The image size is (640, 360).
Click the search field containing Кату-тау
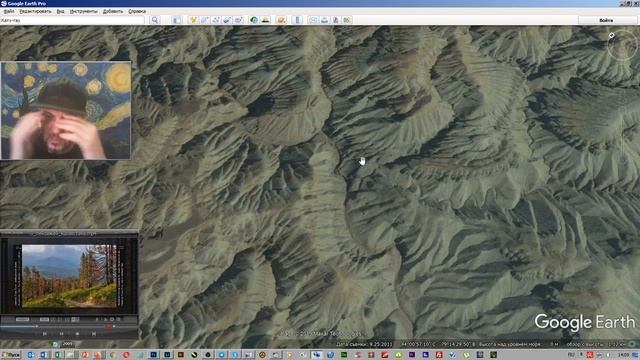click(72, 20)
